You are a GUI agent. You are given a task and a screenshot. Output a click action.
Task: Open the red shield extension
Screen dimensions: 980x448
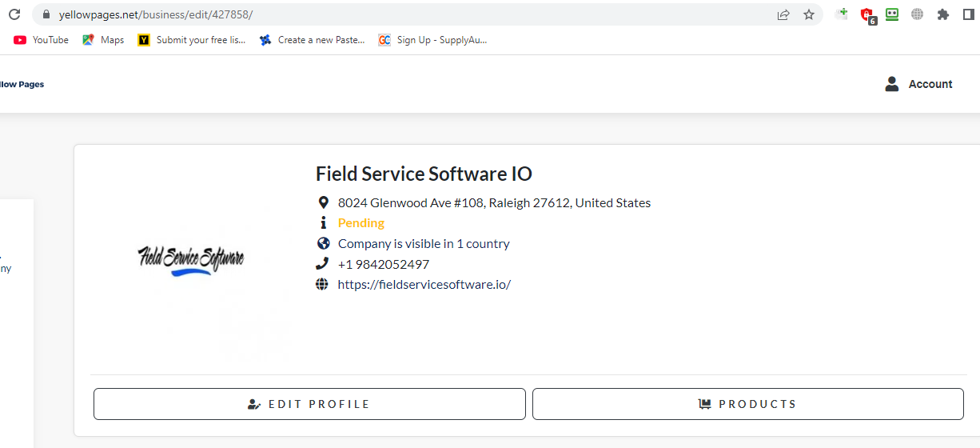867,14
